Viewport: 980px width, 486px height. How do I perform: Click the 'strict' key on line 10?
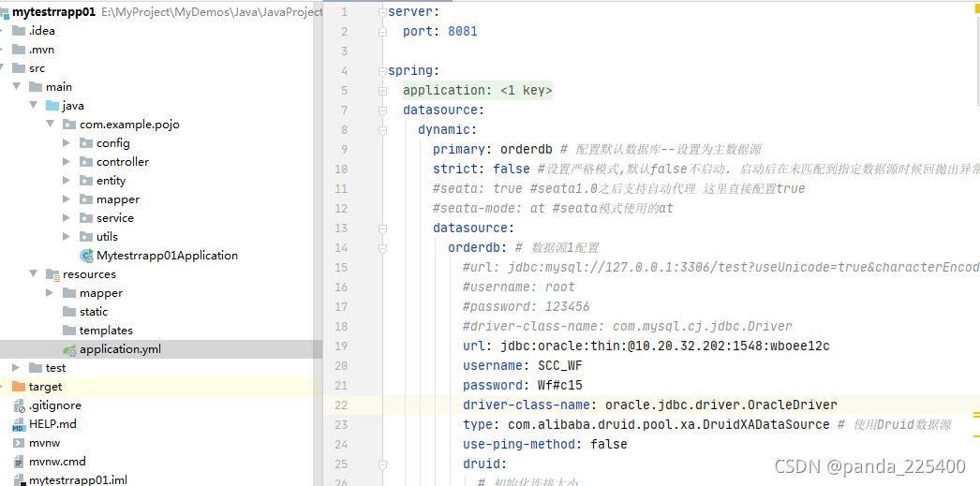(x=455, y=169)
